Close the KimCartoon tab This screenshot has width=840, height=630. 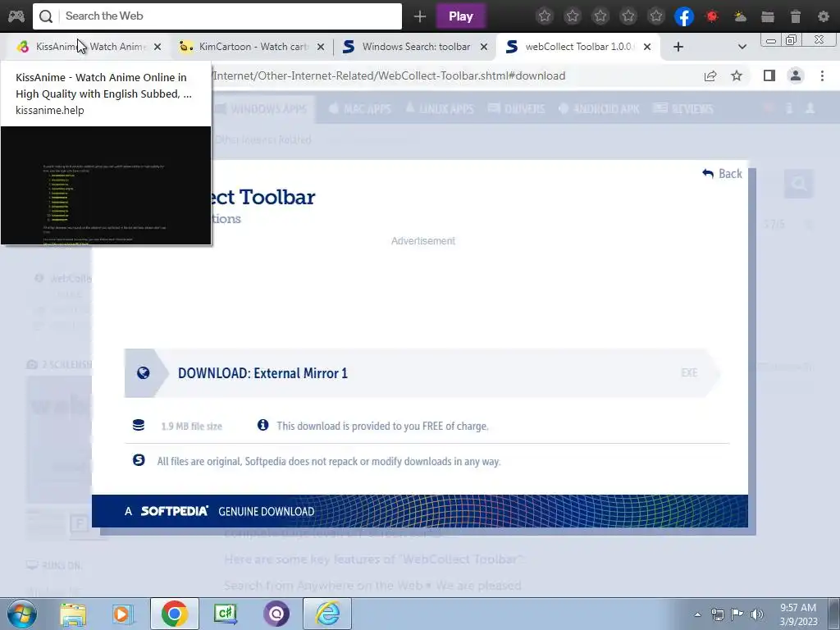tap(321, 47)
